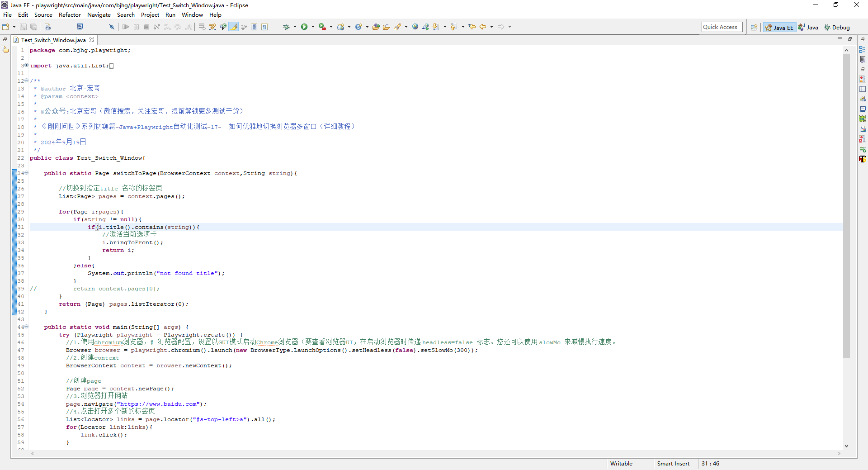Click the Suspend debug icon
Viewport: 868px width, 470px height.
coord(136,27)
